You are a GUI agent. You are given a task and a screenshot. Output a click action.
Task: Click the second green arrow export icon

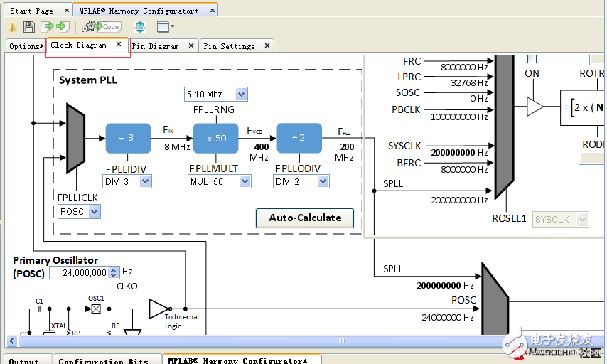tap(61, 27)
